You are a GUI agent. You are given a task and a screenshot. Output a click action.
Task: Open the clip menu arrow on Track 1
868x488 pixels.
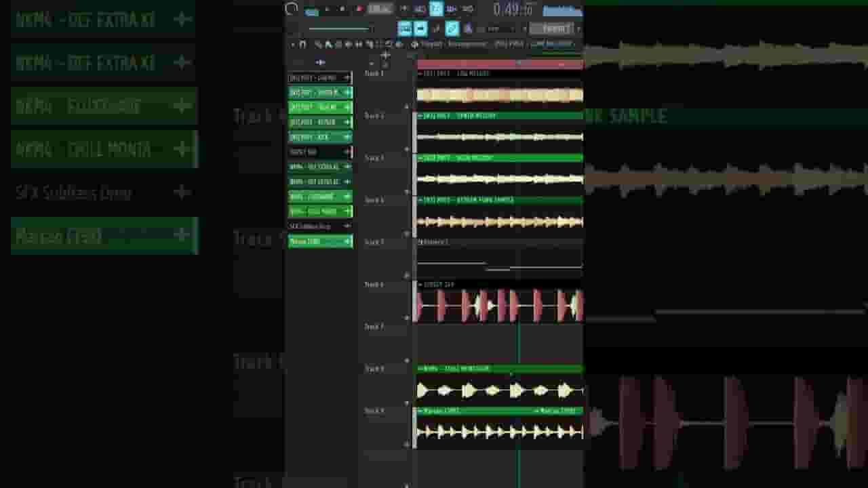coord(420,73)
